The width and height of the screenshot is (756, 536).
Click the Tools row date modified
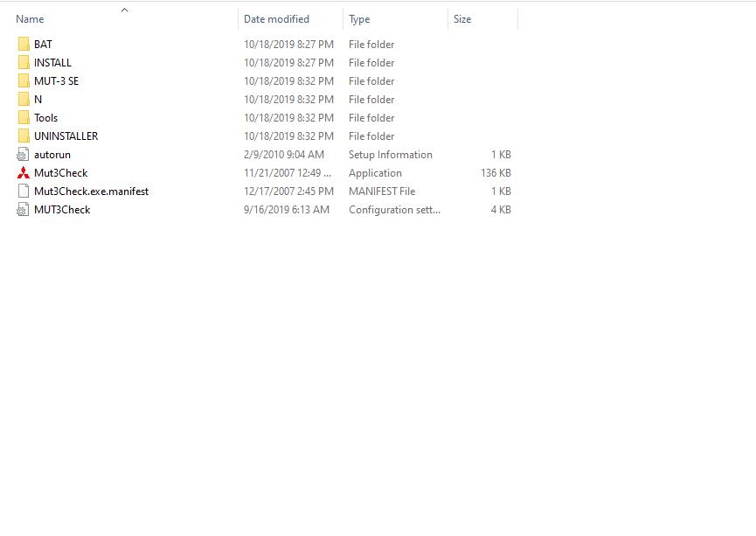(288, 118)
